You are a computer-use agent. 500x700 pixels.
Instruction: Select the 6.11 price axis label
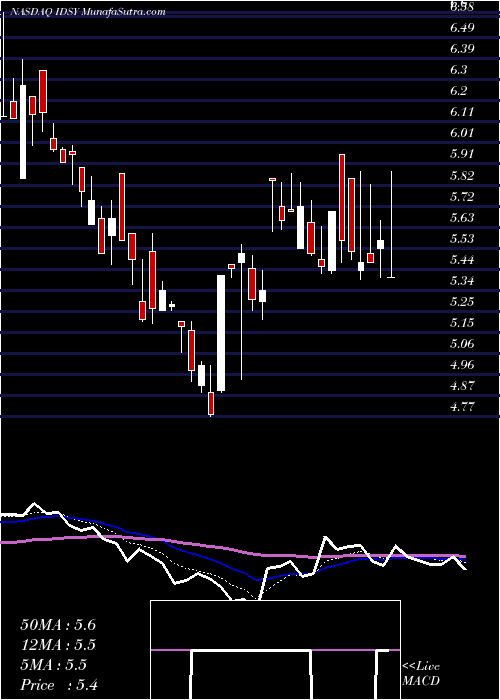pos(462,112)
